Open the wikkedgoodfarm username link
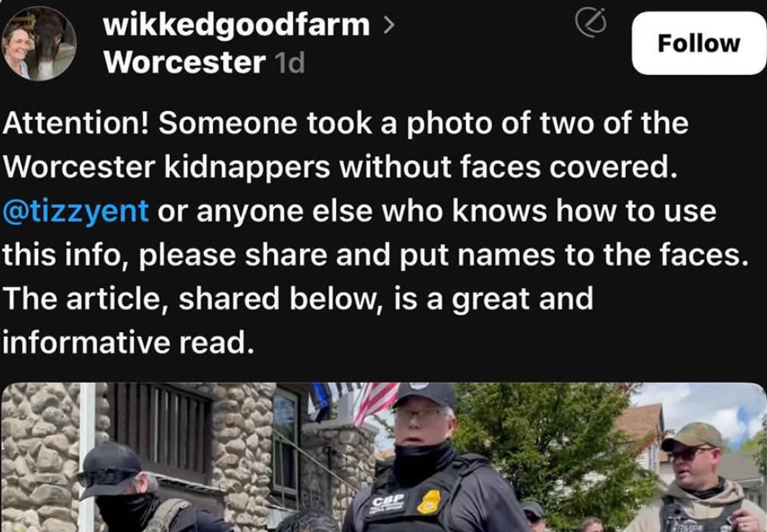The height and width of the screenshot is (532, 767). coord(237,25)
